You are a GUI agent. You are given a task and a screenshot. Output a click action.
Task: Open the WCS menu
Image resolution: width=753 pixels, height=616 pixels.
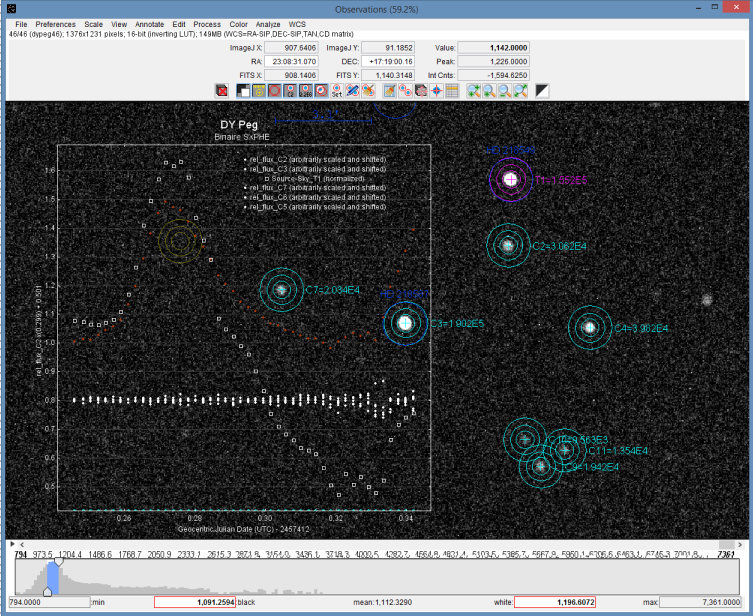click(297, 24)
